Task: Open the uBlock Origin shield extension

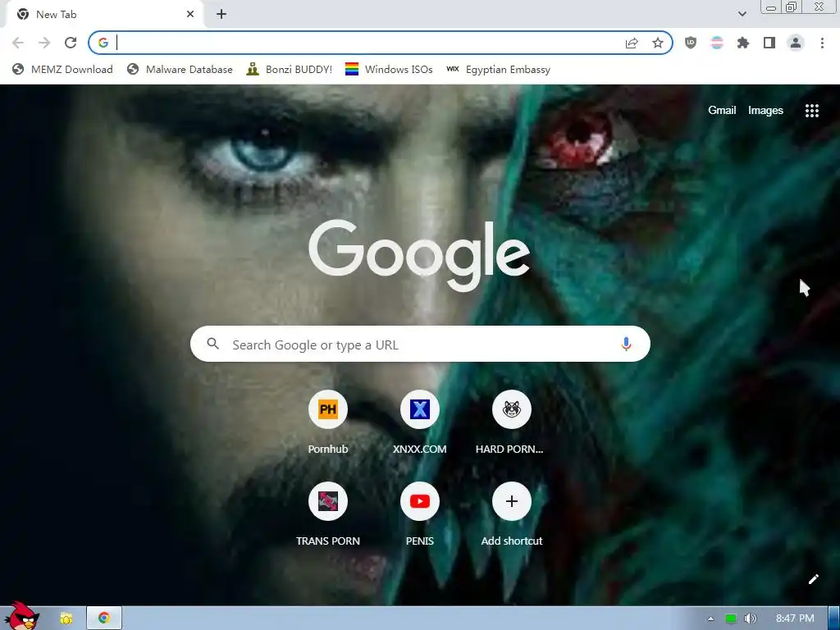Action: [691, 43]
